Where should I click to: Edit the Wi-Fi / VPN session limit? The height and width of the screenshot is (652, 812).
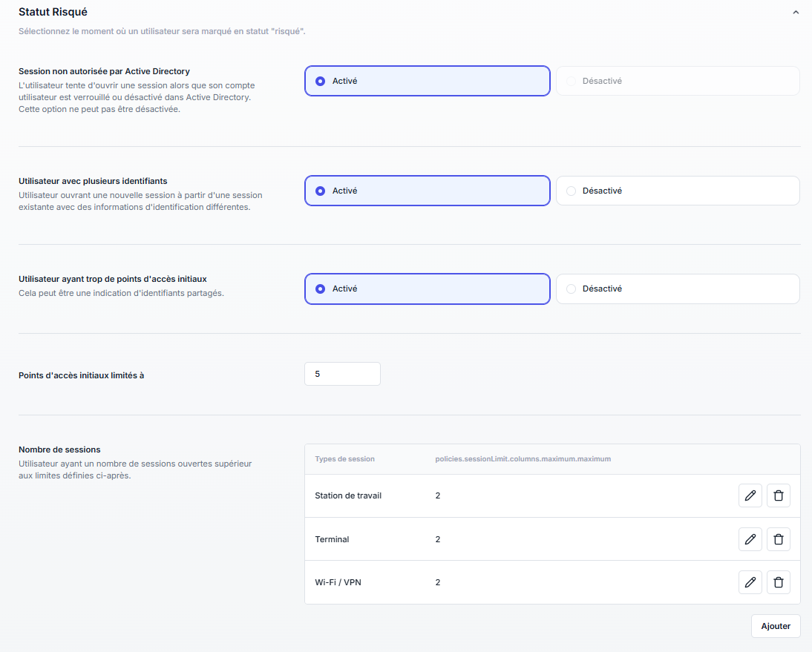click(x=750, y=582)
